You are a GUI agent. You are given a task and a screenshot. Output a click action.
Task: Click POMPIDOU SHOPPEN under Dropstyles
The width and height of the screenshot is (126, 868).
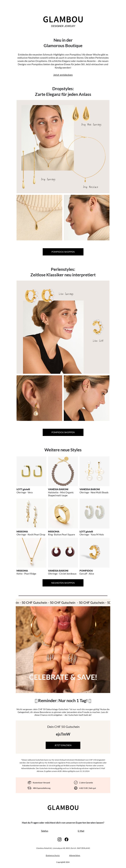pos(63,252)
